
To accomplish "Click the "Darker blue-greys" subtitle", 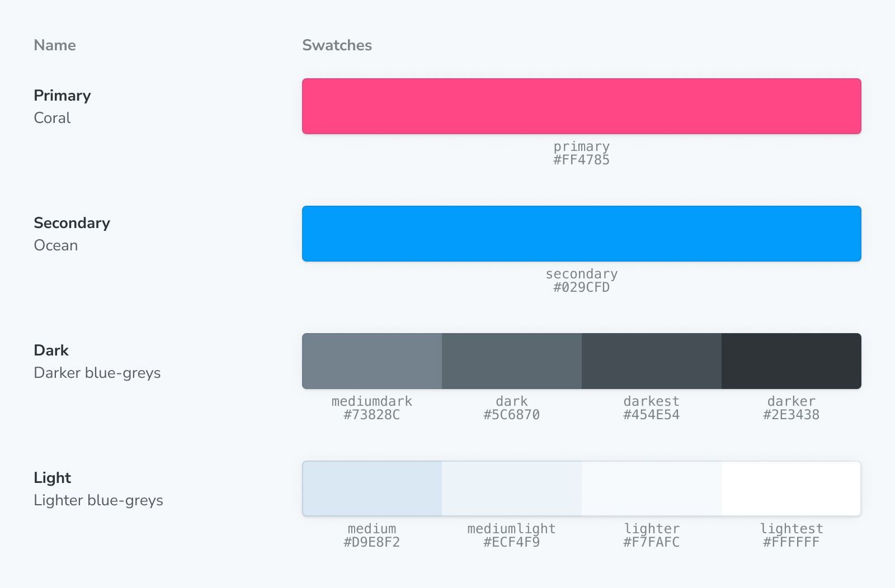I will (97, 373).
